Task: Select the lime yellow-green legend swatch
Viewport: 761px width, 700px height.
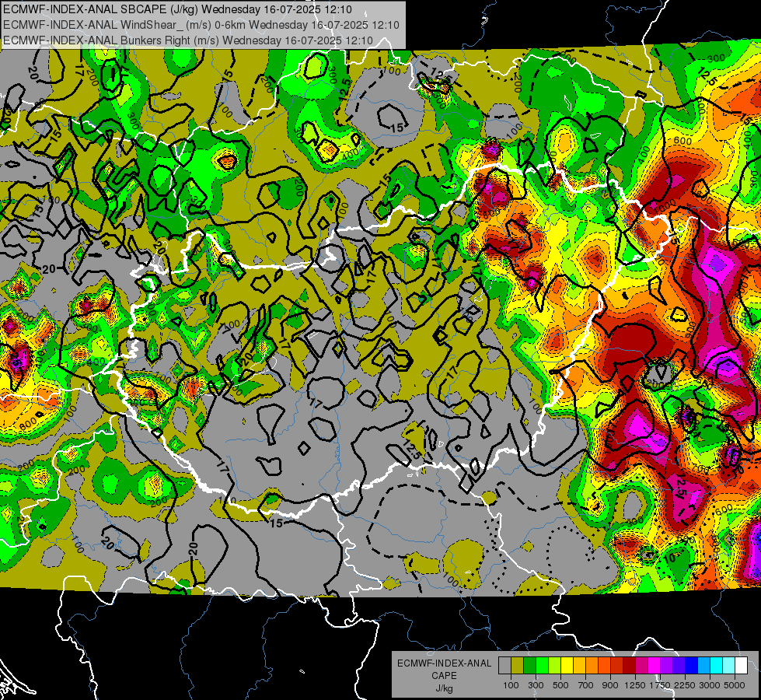Action: [555, 666]
